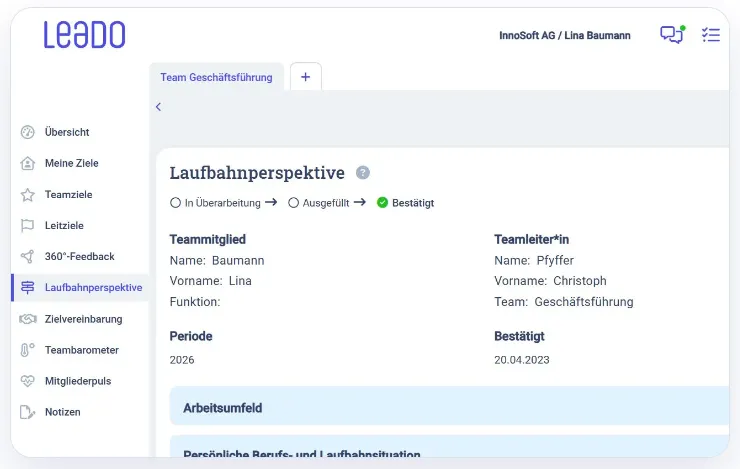Image resolution: width=740 pixels, height=469 pixels.
Task: Open help for Laufbahnperspektive
Action: 362,173
